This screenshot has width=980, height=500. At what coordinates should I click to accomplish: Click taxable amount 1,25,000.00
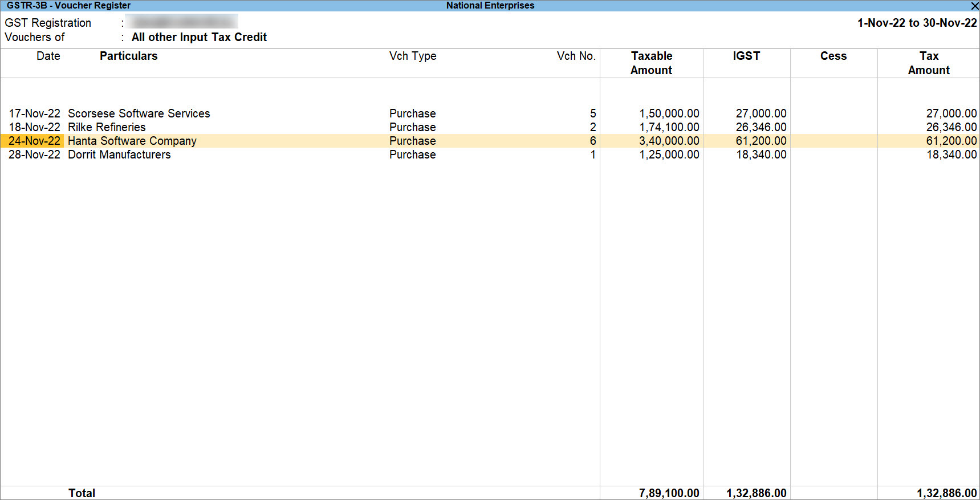pyautogui.click(x=669, y=155)
